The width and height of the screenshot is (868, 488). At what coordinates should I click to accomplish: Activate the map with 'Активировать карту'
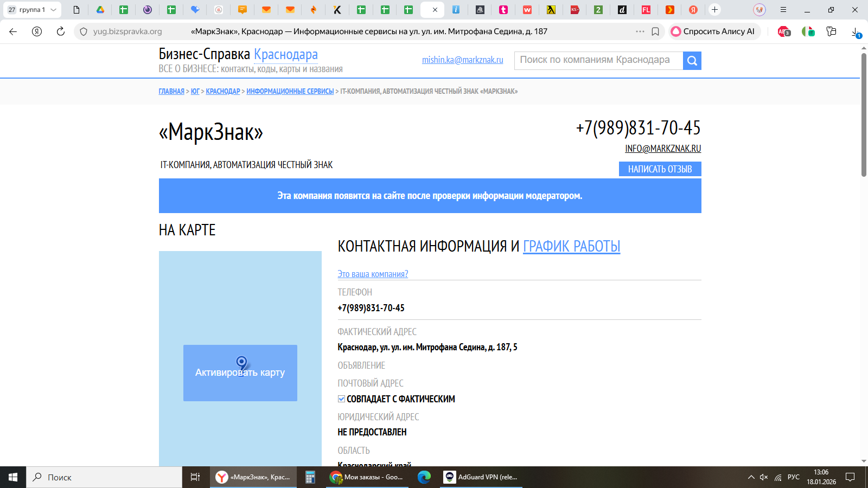[x=240, y=373]
